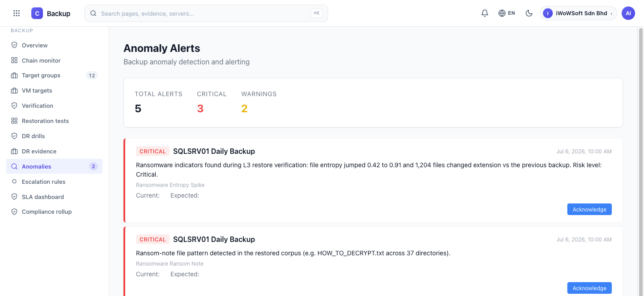The width and height of the screenshot is (644, 296).
Task: Go to Chain monitor page
Action: coord(54,60)
